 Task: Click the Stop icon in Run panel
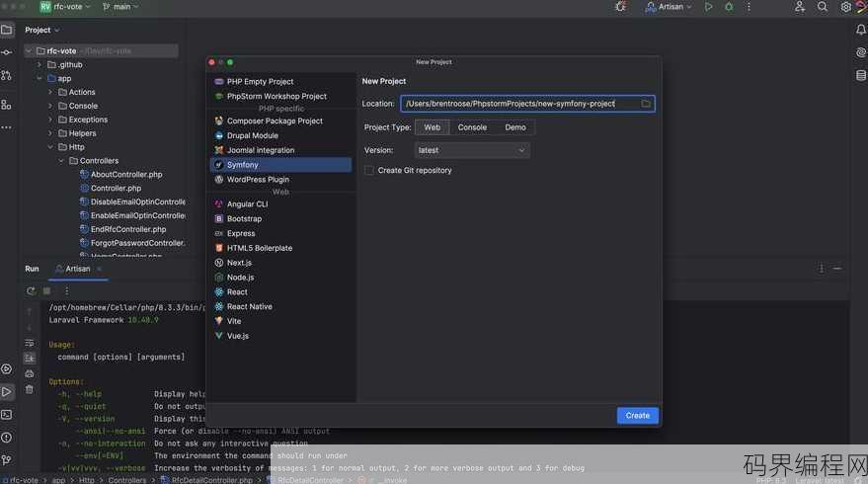pyautogui.click(x=47, y=290)
